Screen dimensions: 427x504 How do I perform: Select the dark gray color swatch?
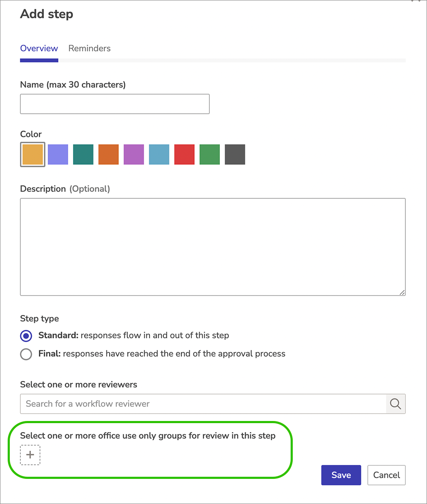click(x=235, y=154)
